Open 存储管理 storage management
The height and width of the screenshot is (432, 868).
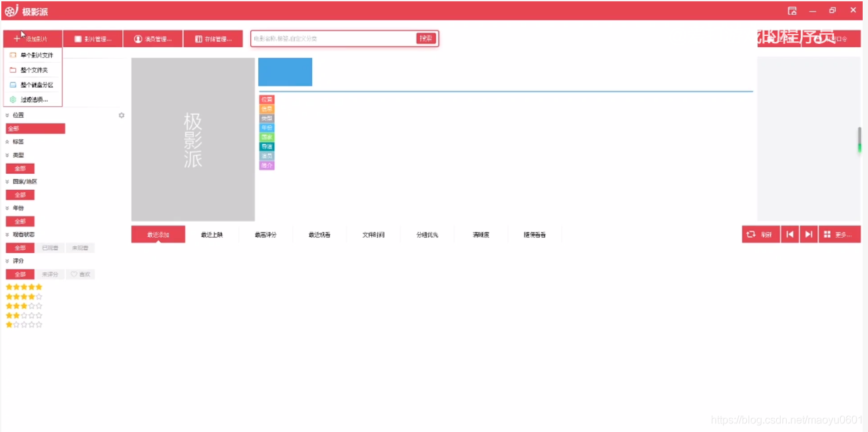[x=213, y=39]
